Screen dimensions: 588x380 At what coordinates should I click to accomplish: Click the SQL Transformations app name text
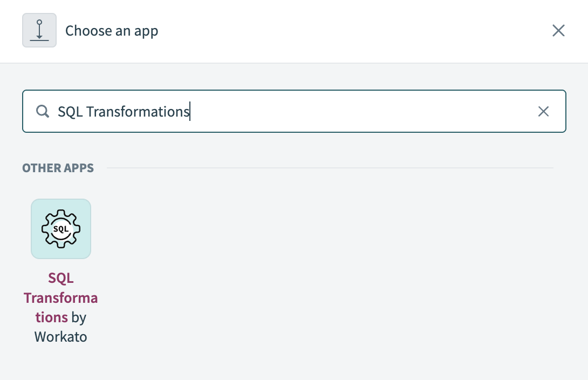60,297
